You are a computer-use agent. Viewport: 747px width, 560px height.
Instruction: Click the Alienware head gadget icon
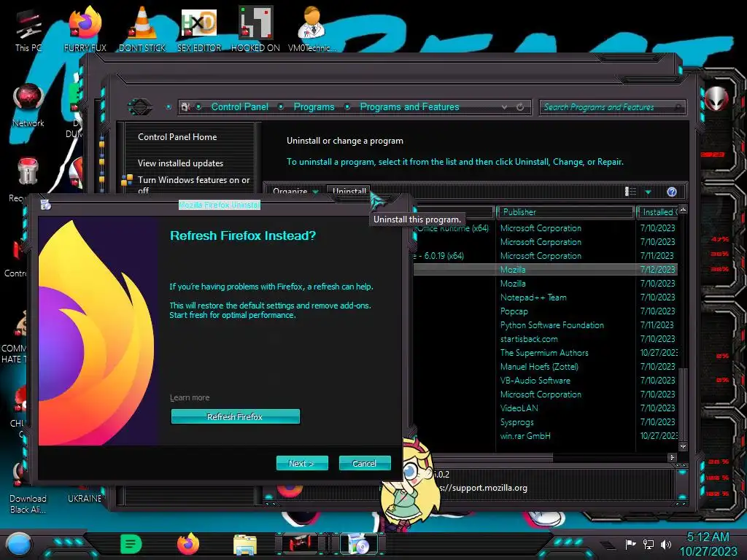click(x=716, y=99)
